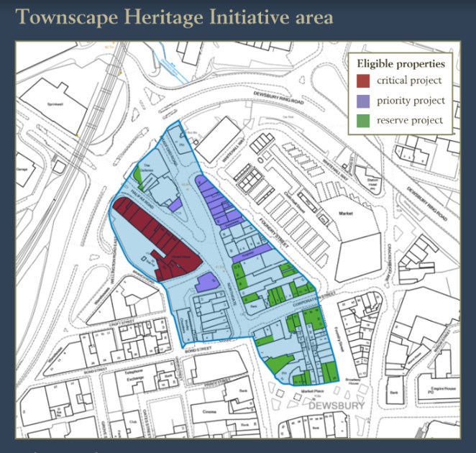Select the 'priority project' legend label
The width and height of the screenshot is (476, 453).
(x=411, y=101)
